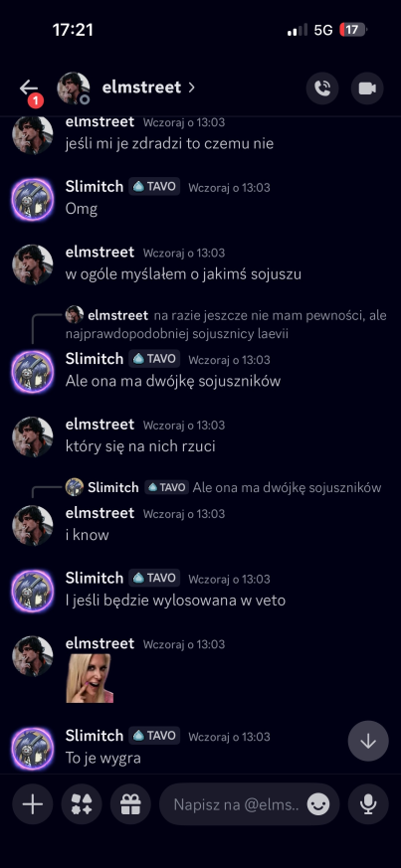Open the plus attachment menu

[33, 803]
